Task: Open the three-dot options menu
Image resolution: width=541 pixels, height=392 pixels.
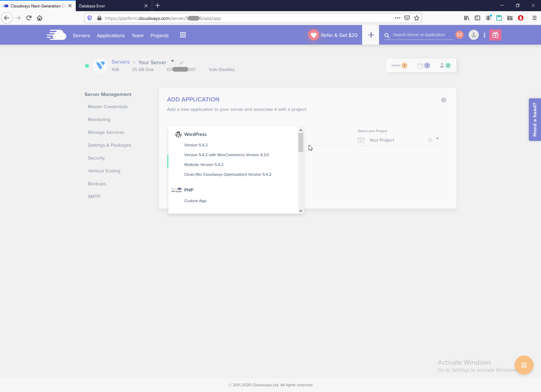Action: tap(485, 35)
